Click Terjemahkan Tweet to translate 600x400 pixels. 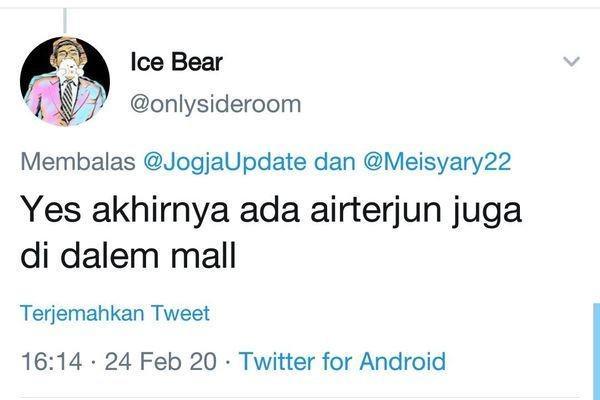115,313
